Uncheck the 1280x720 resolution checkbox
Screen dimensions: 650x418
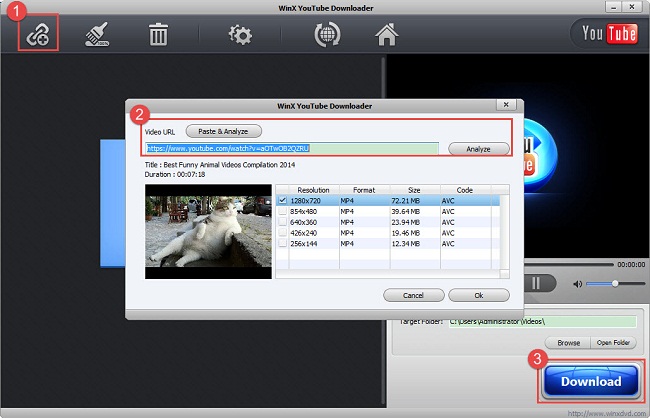click(282, 201)
